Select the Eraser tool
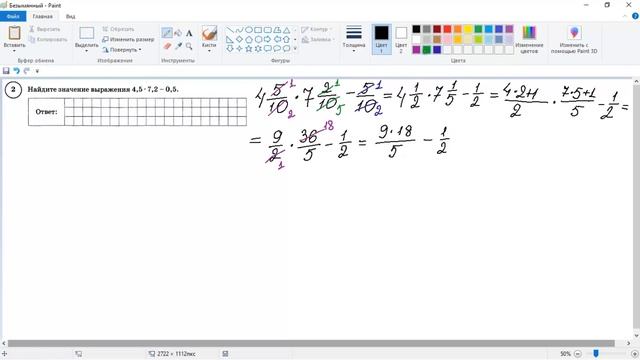This screenshot has width=640, height=360. [x=167, y=46]
